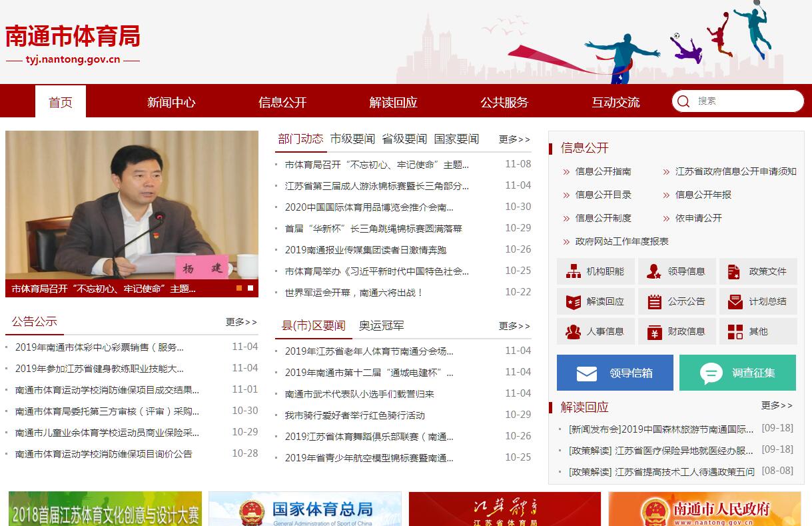Image resolution: width=812 pixels, height=526 pixels.
Task: Switch to the 奥运冠军 tab
Action: pyautogui.click(x=381, y=325)
